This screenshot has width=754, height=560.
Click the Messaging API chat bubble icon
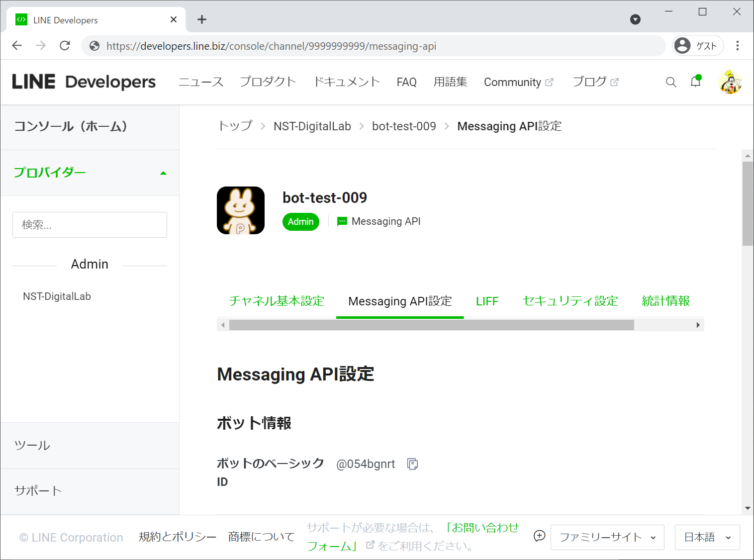click(x=342, y=221)
